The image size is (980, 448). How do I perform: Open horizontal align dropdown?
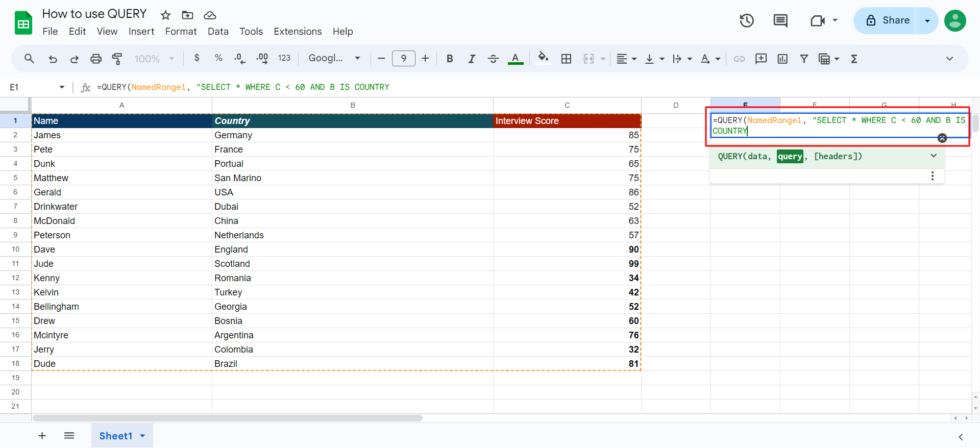click(626, 59)
